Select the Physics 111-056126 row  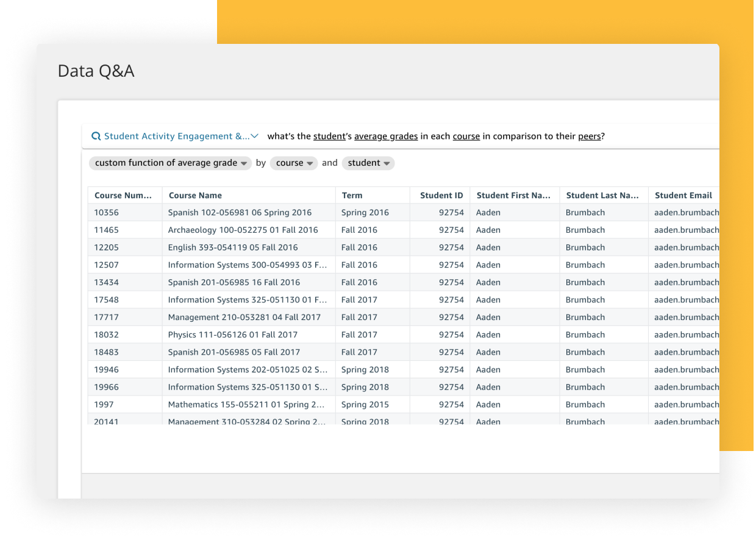click(x=233, y=335)
